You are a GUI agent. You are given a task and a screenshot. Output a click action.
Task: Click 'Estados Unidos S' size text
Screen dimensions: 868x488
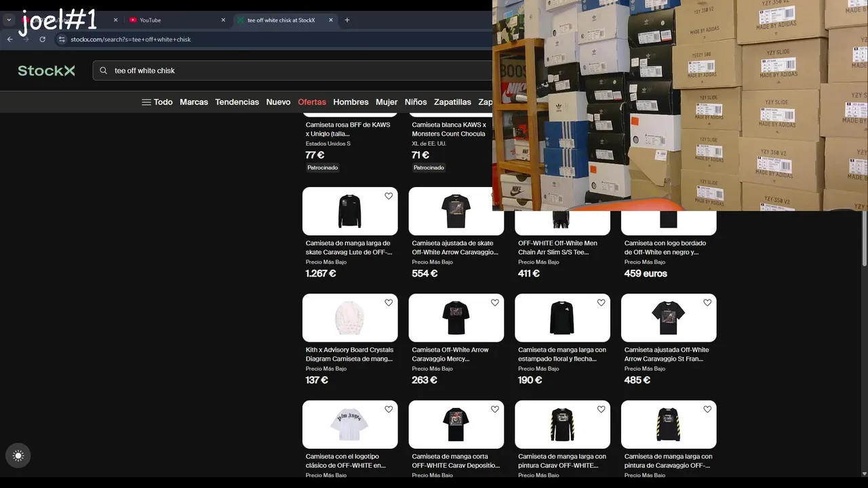pos(328,144)
